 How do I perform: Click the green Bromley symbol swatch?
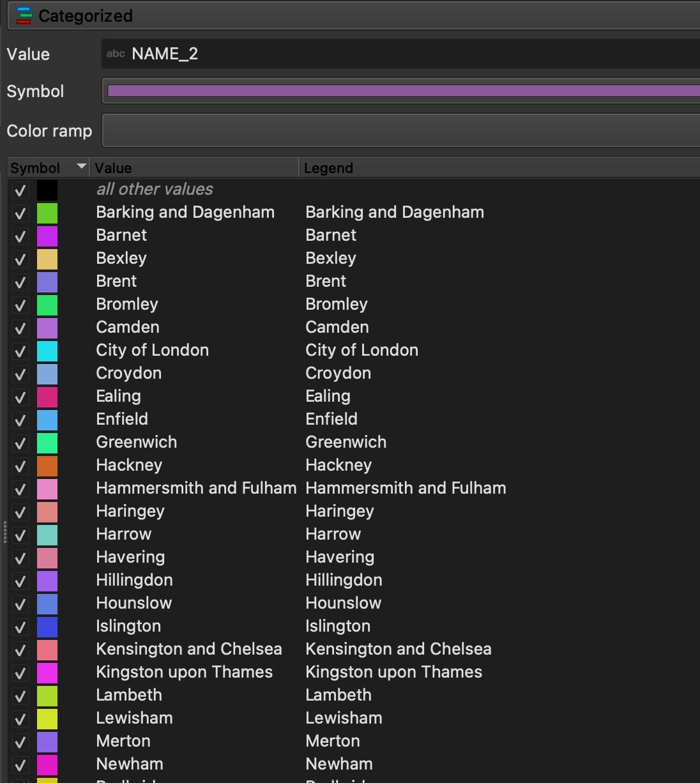(47, 305)
